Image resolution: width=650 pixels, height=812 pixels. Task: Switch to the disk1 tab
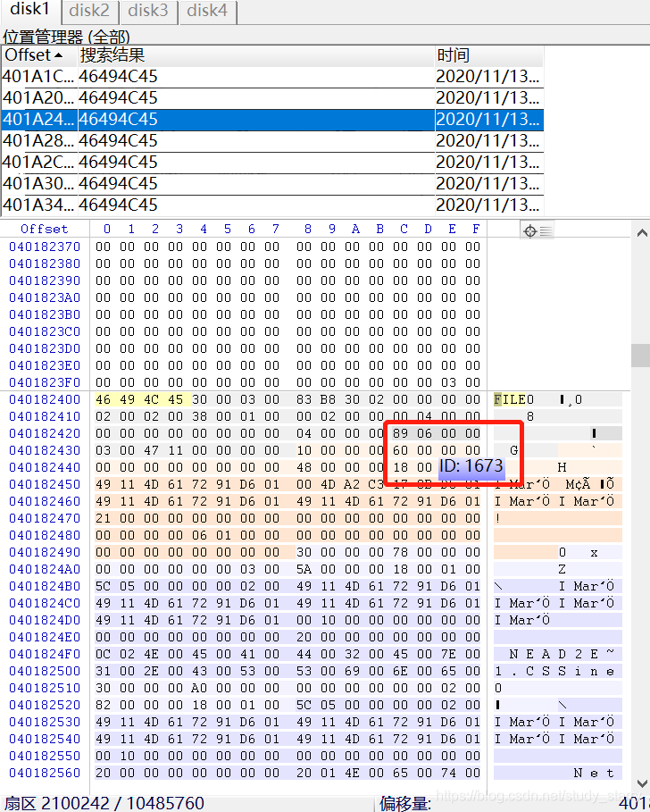click(30, 10)
